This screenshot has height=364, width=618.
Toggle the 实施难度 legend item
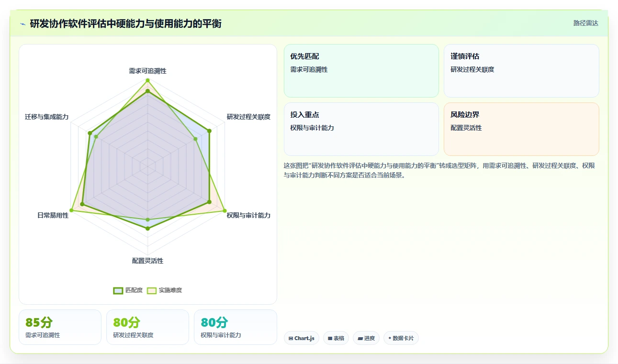164,290
